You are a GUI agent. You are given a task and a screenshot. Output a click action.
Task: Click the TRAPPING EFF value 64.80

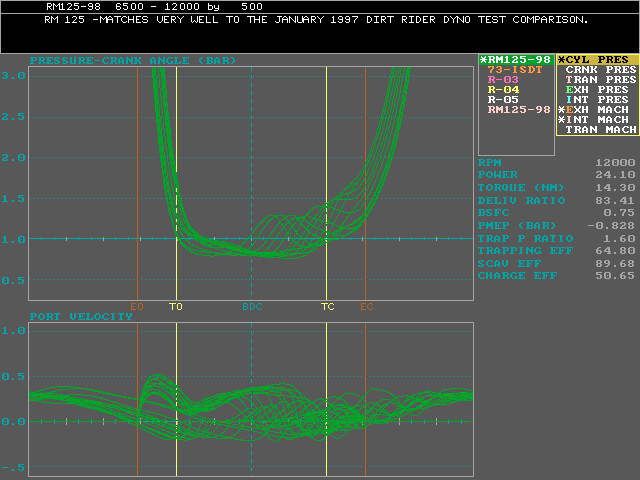(615, 251)
